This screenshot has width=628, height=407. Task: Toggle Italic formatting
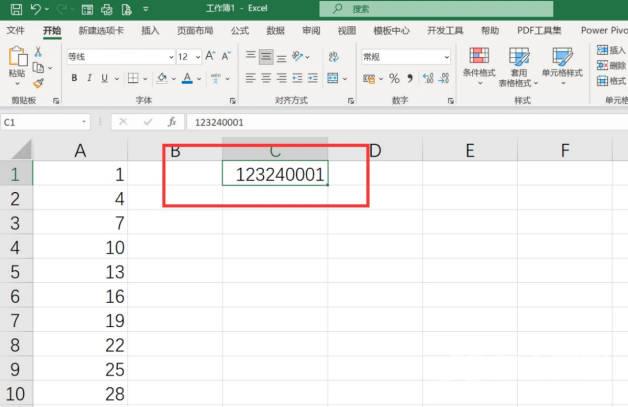point(89,78)
